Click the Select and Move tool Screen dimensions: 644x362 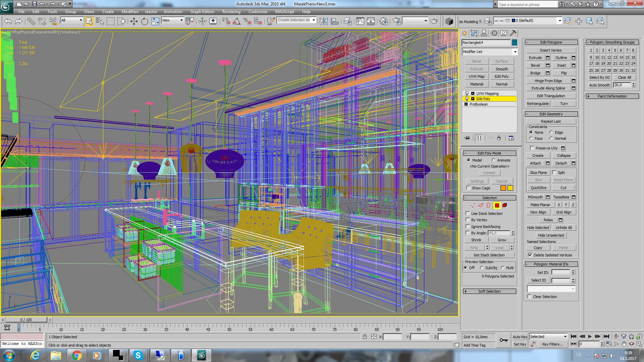click(x=134, y=21)
